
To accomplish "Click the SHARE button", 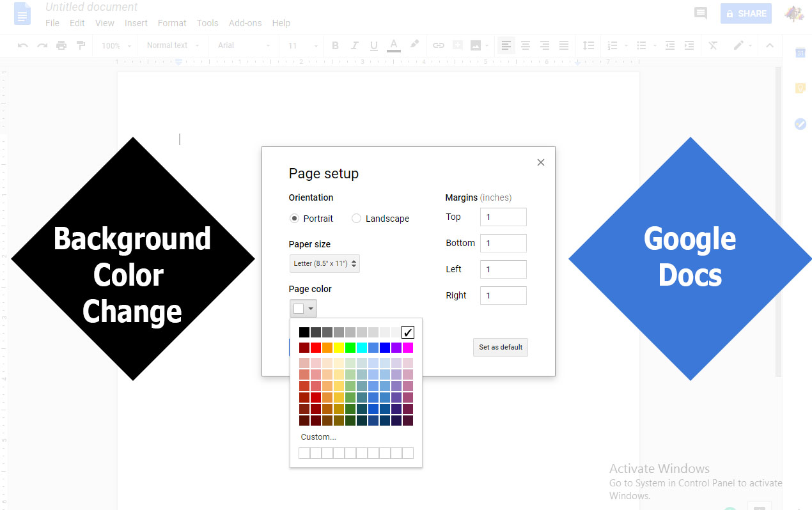I will (x=746, y=13).
